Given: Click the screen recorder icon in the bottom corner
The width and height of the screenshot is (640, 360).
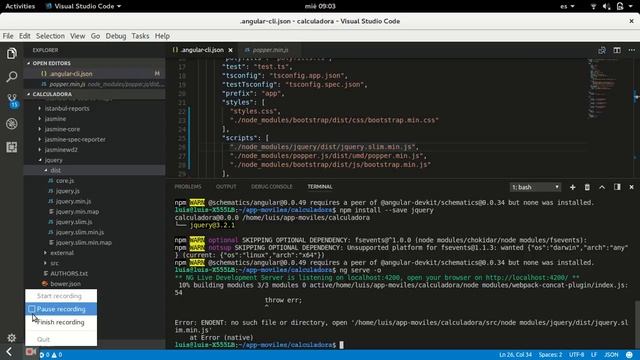Looking at the screenshot, I should (x=31, y=351).
